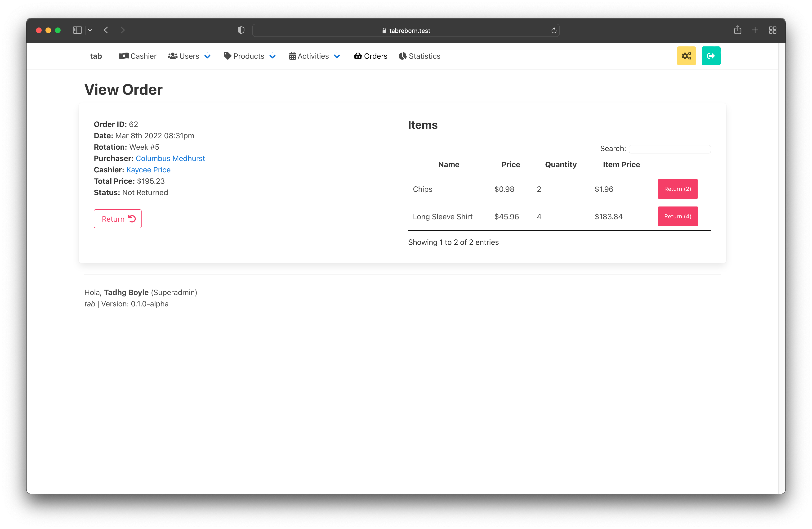Open purchaser Columbus Medhurst link

170,158
